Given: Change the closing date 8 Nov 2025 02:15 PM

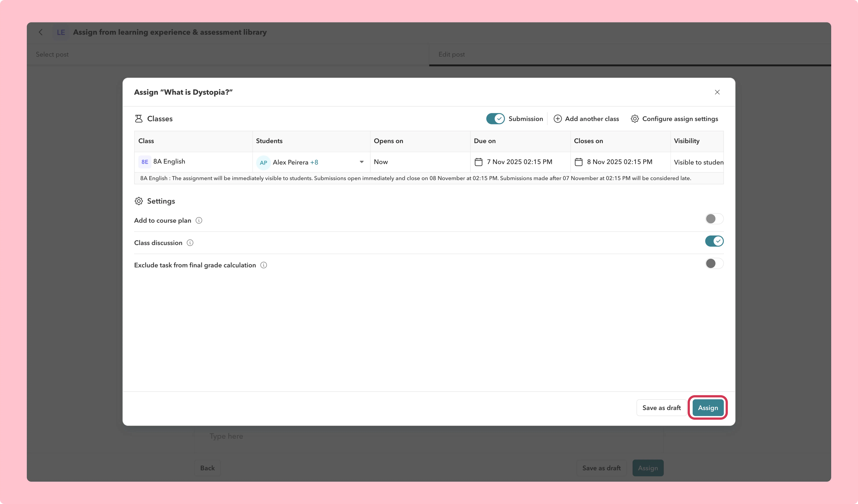Looking at the screenshot, I should point(620,162).
